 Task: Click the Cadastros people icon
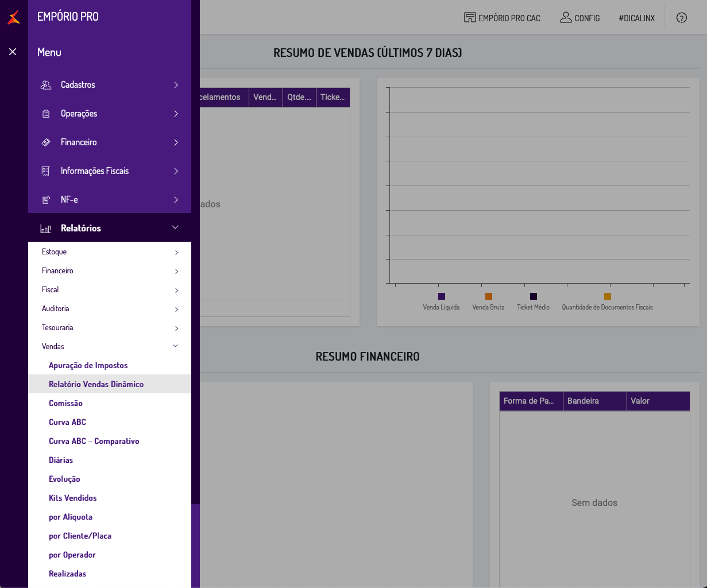point(46,85)
